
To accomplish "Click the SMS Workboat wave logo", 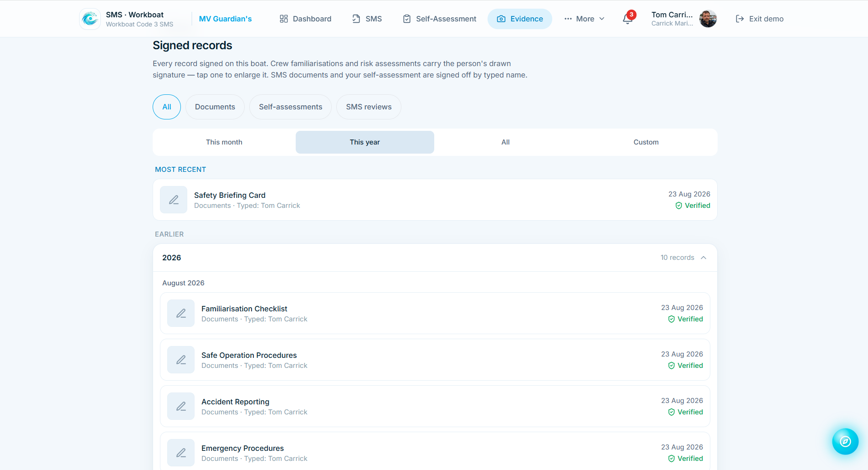I will (x=90, y=19).
